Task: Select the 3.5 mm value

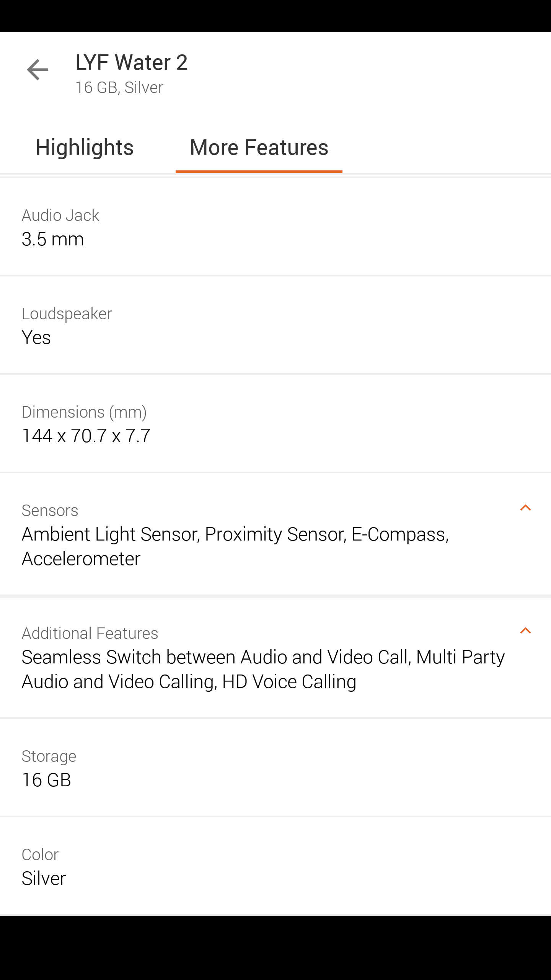Action: (x=53, y=239)
